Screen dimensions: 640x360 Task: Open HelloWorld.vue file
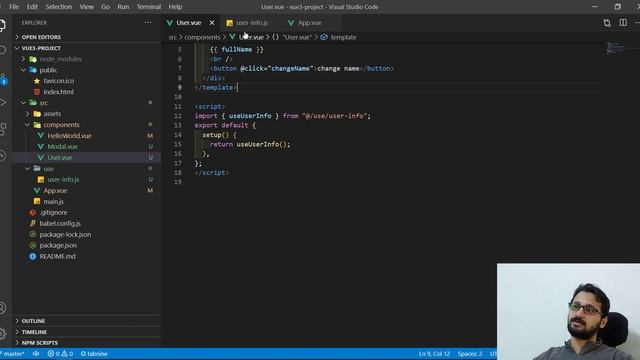69,136
